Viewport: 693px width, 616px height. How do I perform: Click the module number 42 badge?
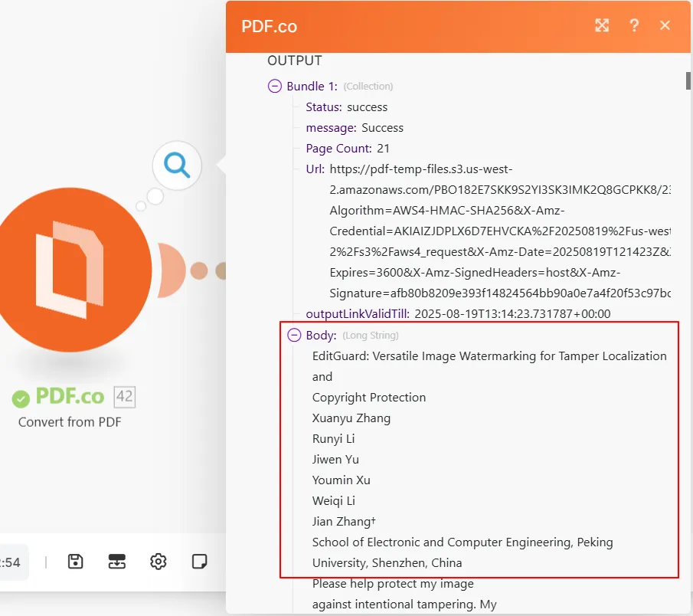click(125, 397)
